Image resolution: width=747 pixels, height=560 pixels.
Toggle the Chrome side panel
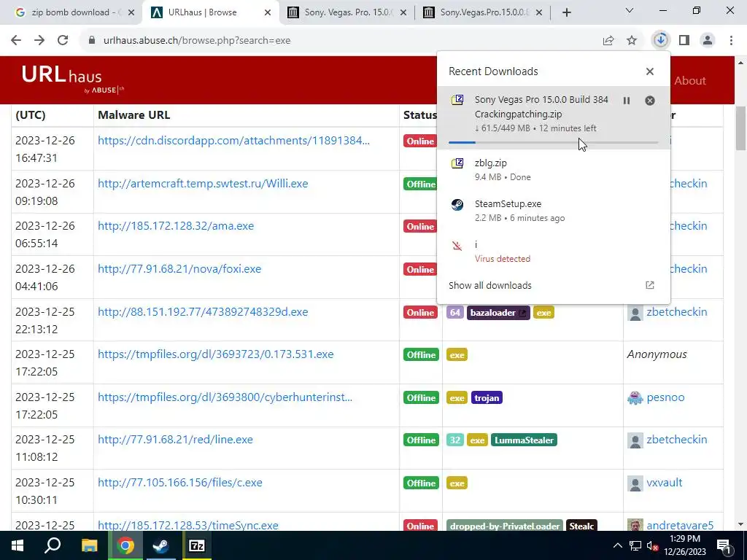(684, 41)
